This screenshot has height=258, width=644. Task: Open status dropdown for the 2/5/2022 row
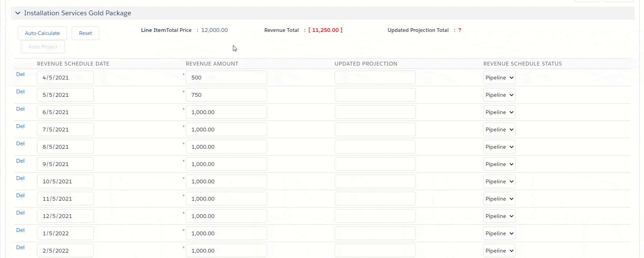499,251
